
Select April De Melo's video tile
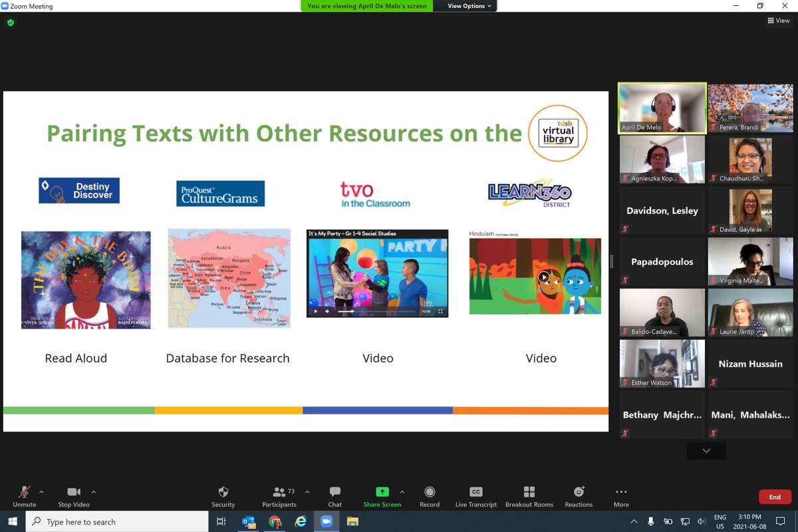pos(662,108)
